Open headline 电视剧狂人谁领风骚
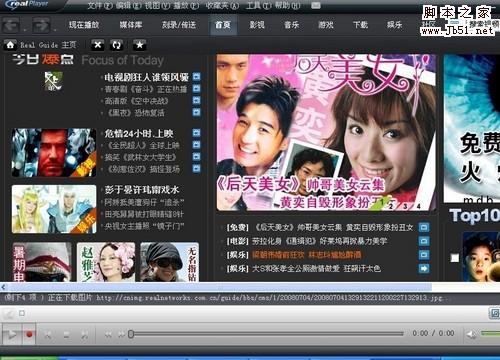Image resolution: width=500 pixels, height=360 pixels. pyautogui.click(x=146, y=77)
